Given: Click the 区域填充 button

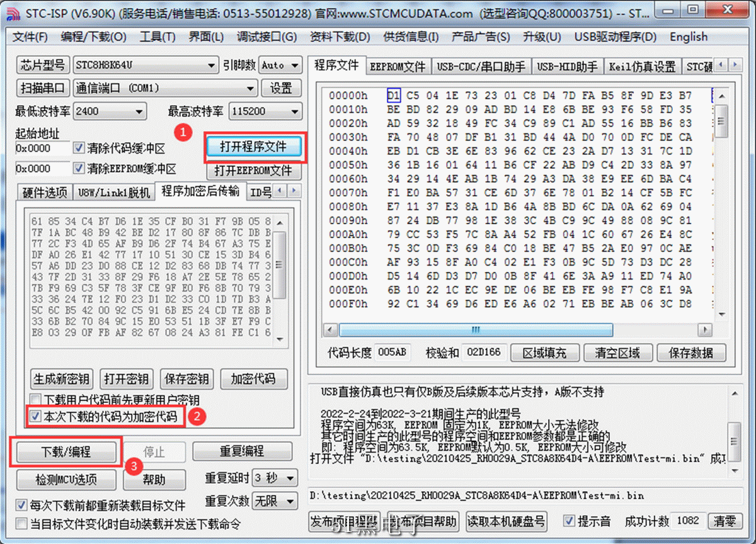Looking at the screenshot, I should coord(544,353).
